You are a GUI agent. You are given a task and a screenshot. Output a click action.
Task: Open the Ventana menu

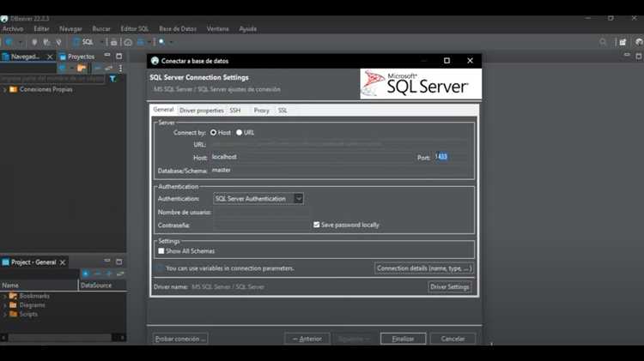(x=218, y=28)
